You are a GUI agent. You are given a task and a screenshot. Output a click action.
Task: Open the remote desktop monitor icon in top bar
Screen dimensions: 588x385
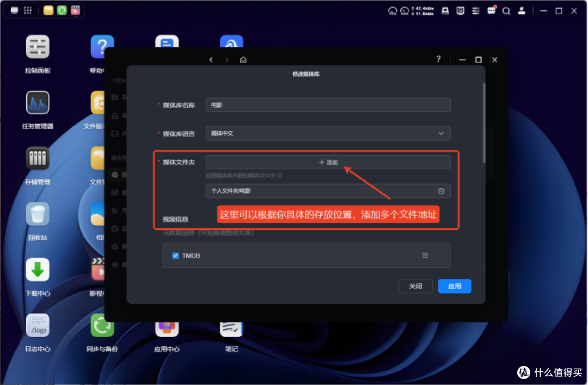[461, 11]
